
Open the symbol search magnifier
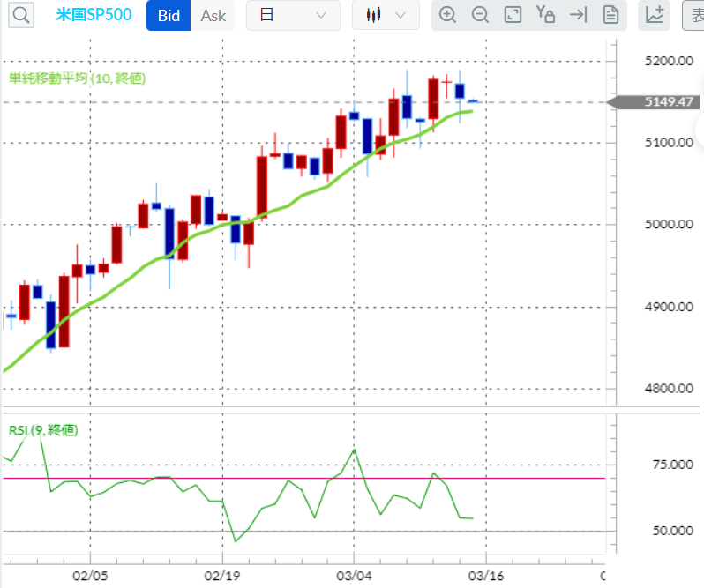coord(21,15)
